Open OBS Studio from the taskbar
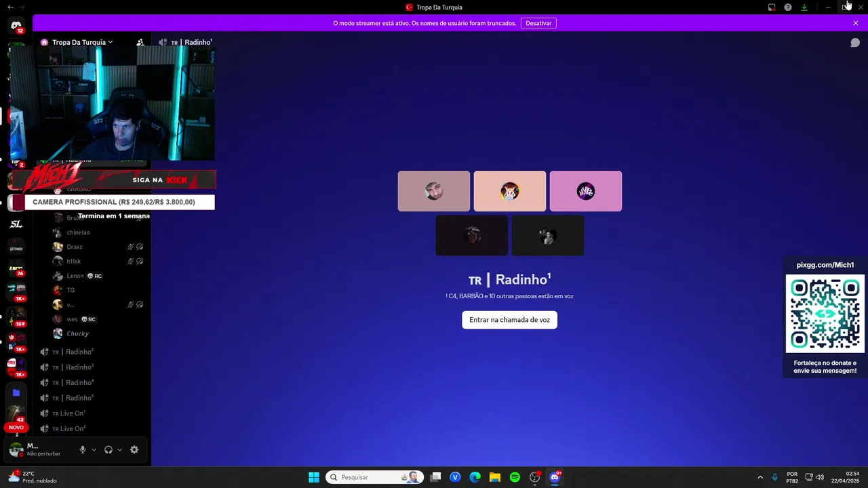Image resolution: width=868 pixels, height=488 pixels. click(535, 477)
